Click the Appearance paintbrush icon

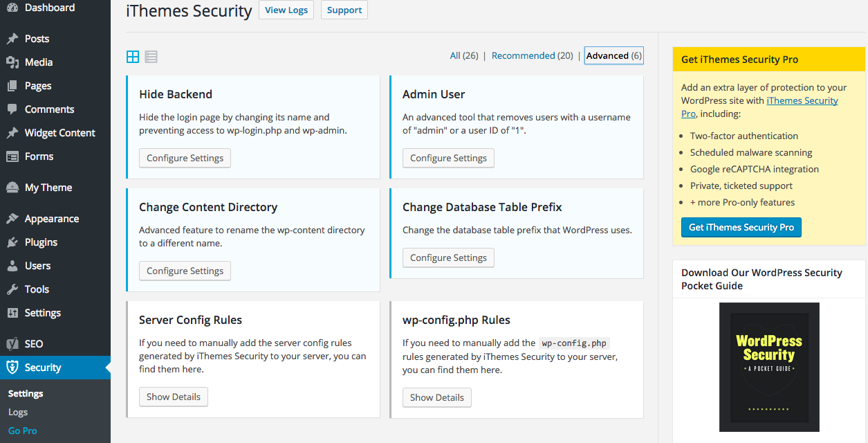(12, 219)
